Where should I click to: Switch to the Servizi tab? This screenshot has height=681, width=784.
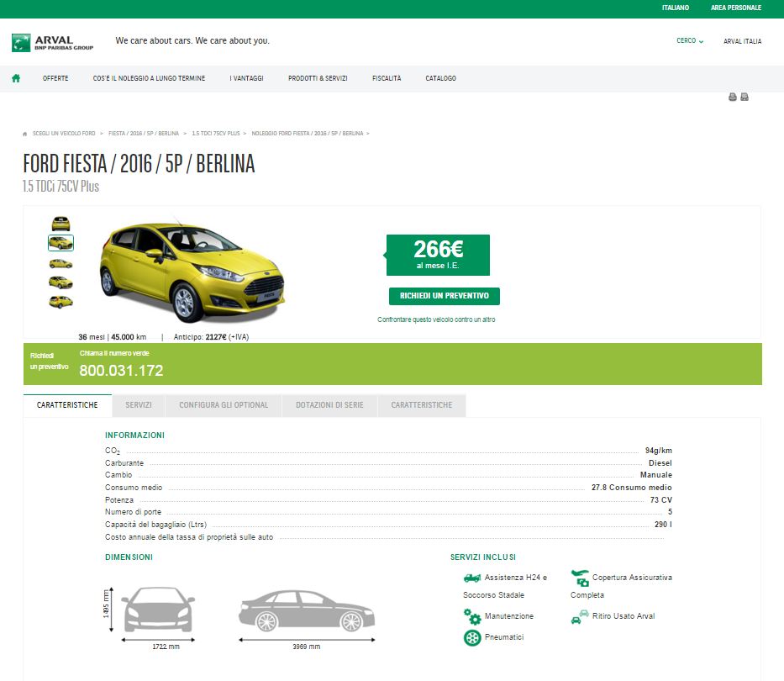(139, 405)
